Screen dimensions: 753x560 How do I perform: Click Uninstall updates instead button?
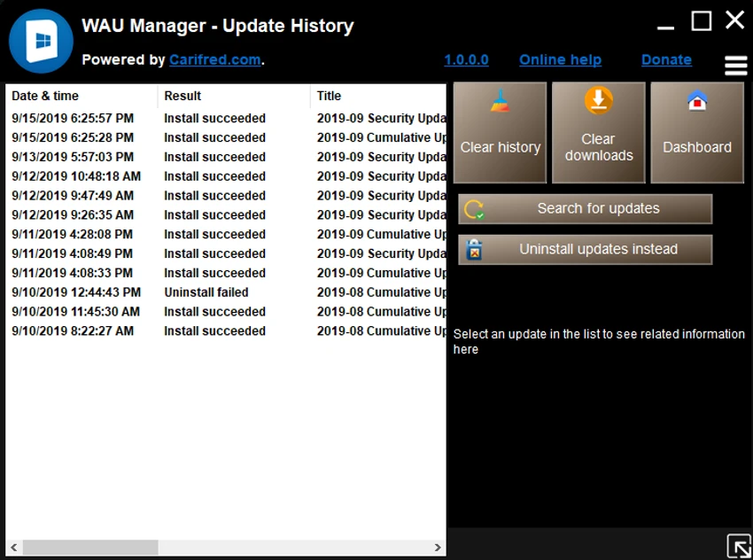[585, 249]
